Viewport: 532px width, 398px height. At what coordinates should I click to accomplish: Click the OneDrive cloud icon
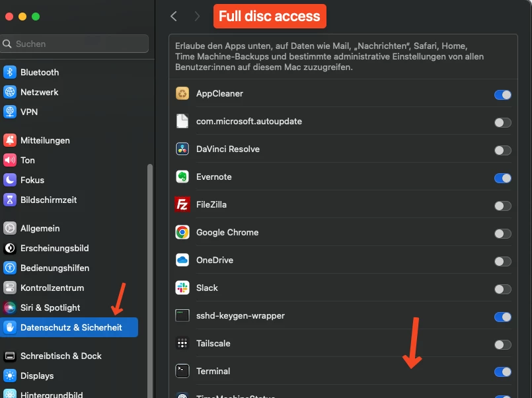(x=182, y=260)
